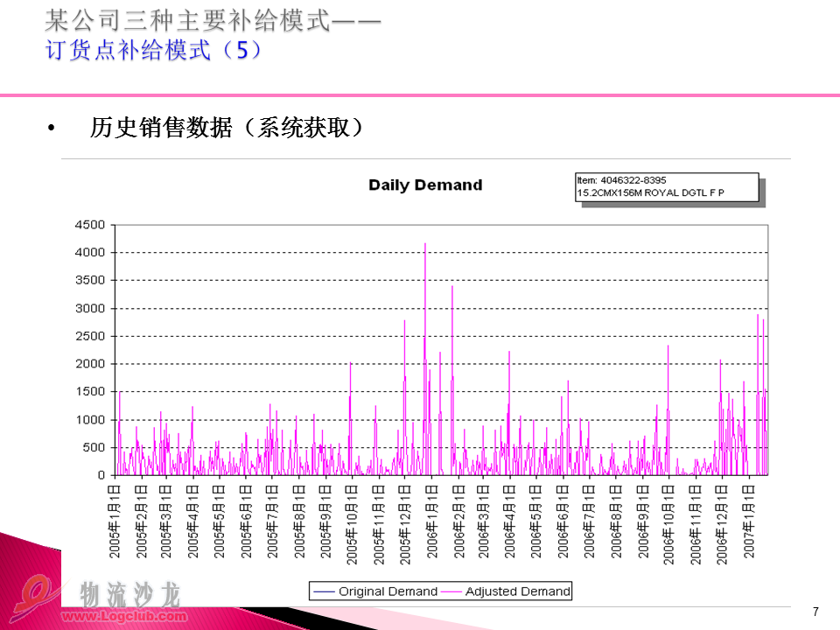The width and height of the screenshot is (840, 630).
Task: Click the 2005年10月1日 x-axis label
Action: [352, 525]
